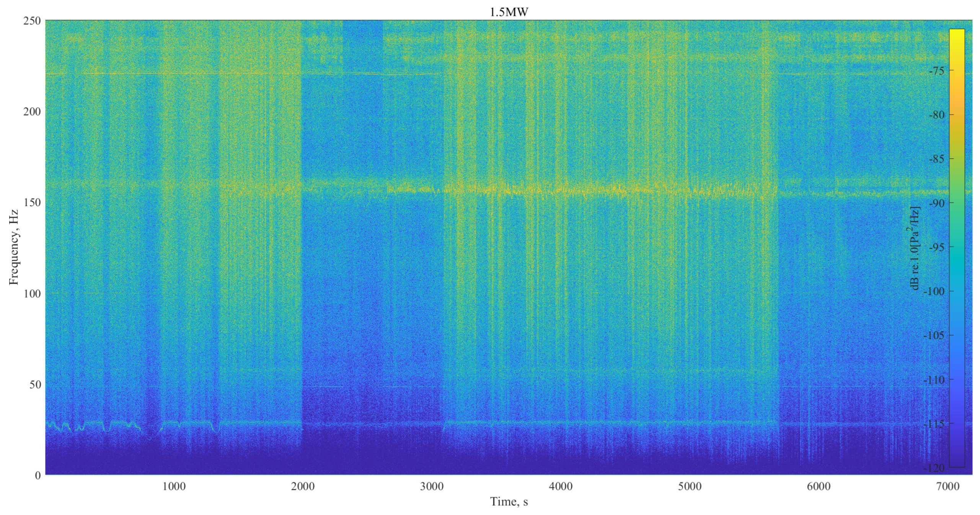Select the 7000 time axis tick label

[947, 486]
